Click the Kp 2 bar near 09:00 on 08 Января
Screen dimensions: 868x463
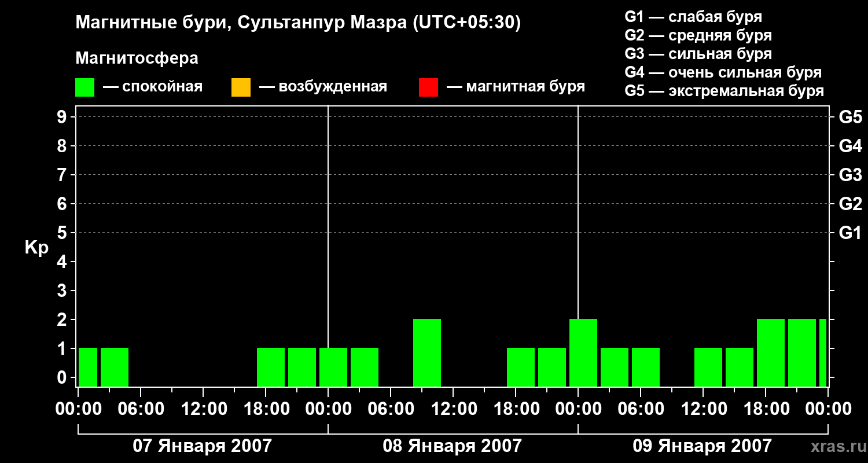tap(427, 352)
